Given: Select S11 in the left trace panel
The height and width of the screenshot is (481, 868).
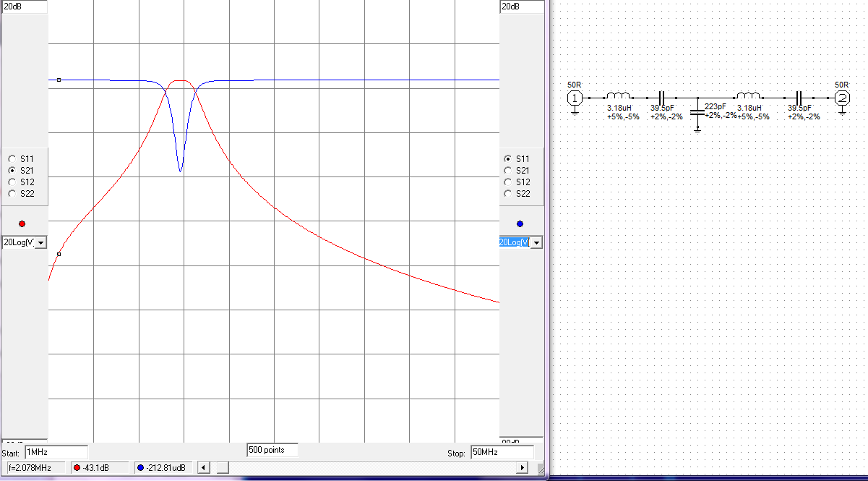Looking at the screenshot, I should [12, 158].
